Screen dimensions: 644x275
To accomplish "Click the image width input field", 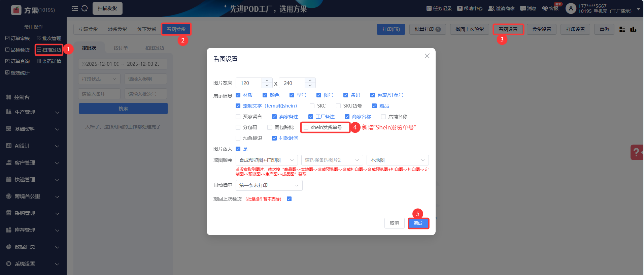I will pyautogui.click(x=249, y=83).
